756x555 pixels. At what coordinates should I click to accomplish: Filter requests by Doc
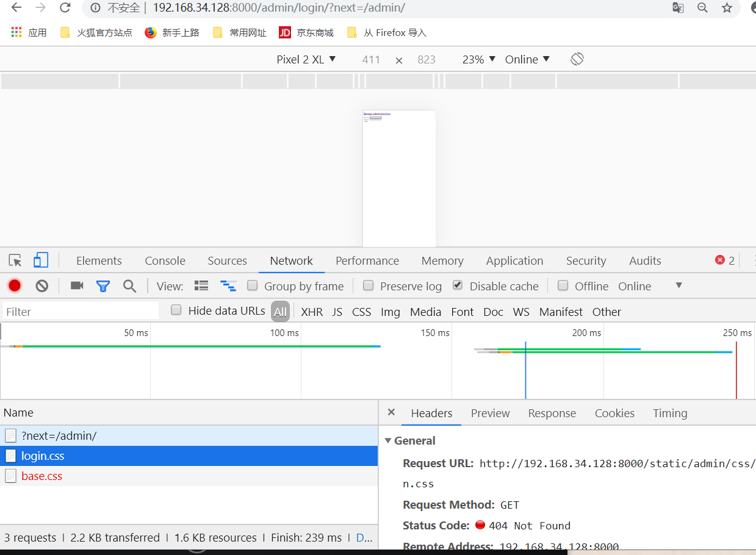(x=493, y=312)
